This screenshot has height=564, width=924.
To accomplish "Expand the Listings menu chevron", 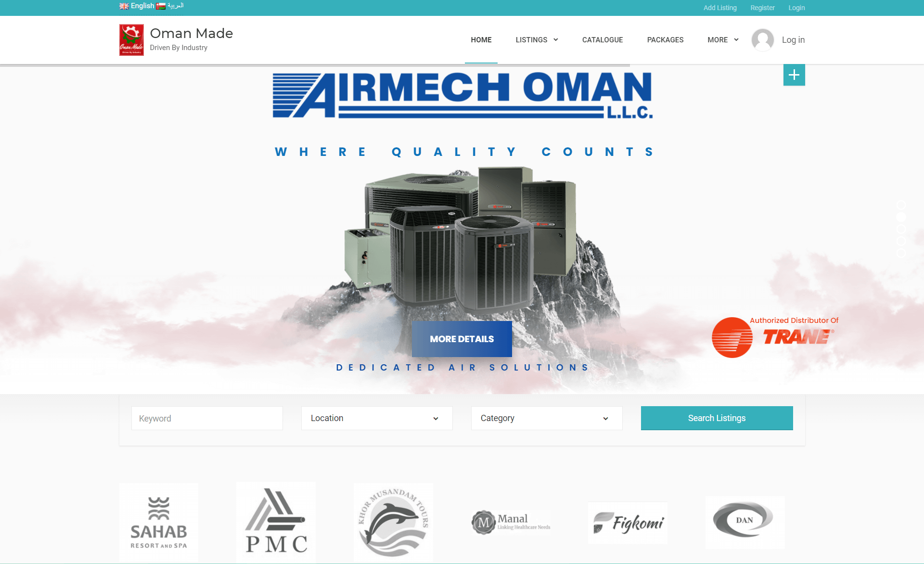I will (556, 40).
